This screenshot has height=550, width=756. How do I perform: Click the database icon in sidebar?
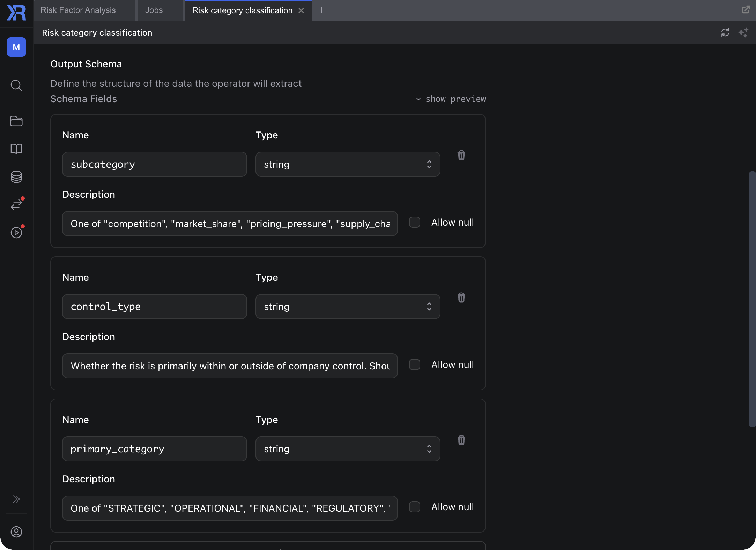[x=16, y=177]
